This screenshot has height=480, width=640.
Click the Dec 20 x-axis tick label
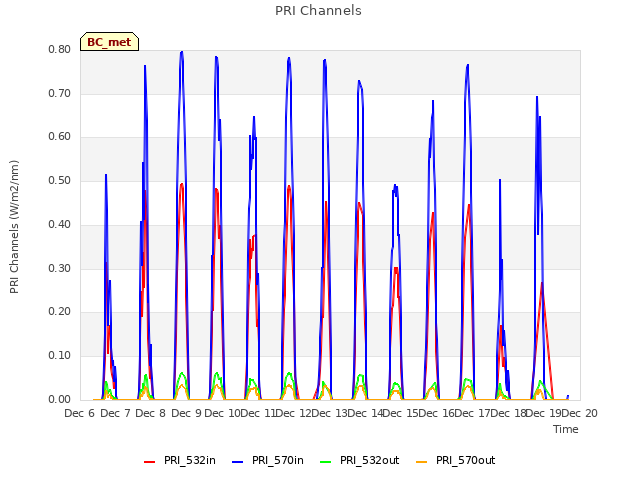pyautogui.click(x=578, y=413)
